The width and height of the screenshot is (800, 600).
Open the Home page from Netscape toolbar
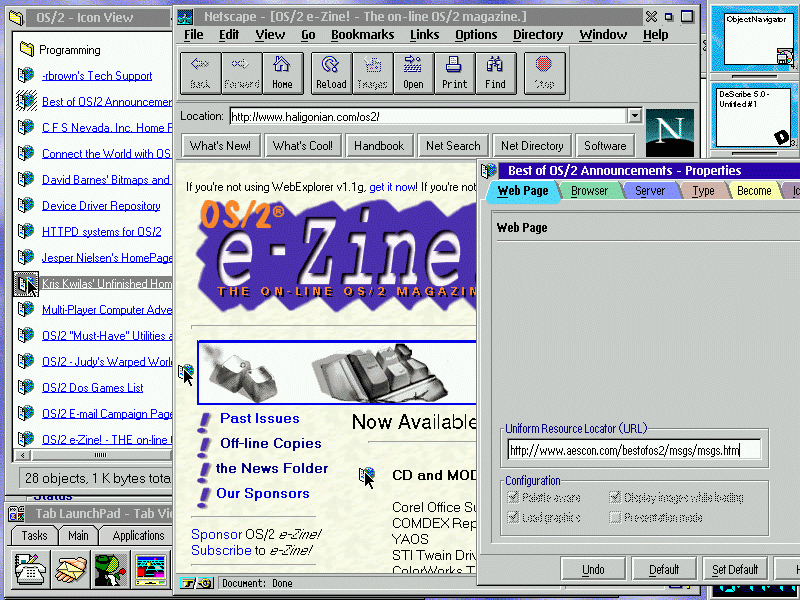[282, 73]
